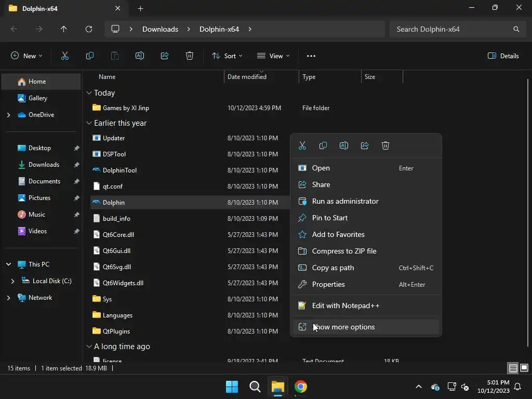532x399 pixels.
Task: Open the See more ellipsis menu
Action: 311,56
